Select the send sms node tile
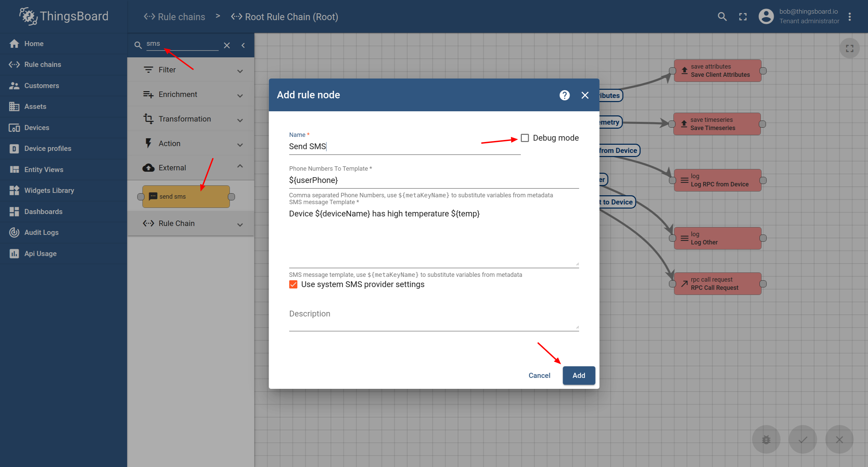This screenshot has width=868, height=467. (x=186, y=196)
